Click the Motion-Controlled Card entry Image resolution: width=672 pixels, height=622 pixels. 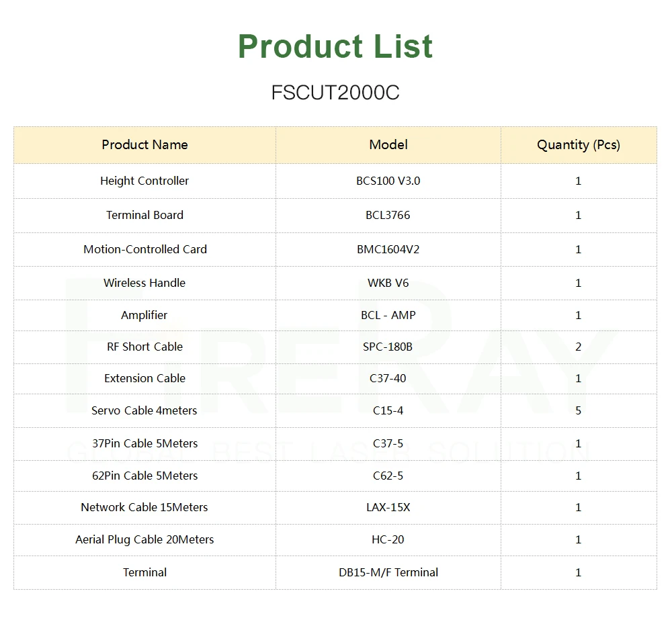click(x=144, y=249)
